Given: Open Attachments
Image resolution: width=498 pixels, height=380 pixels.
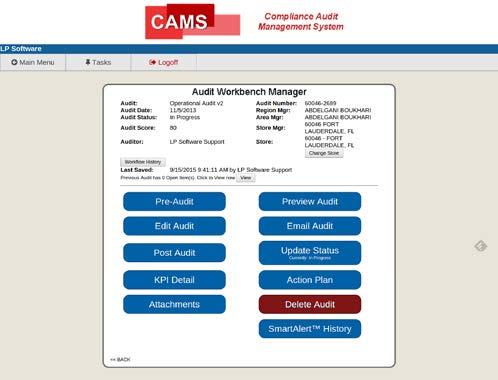Looking at the screenshot, I should coord(174,304).
